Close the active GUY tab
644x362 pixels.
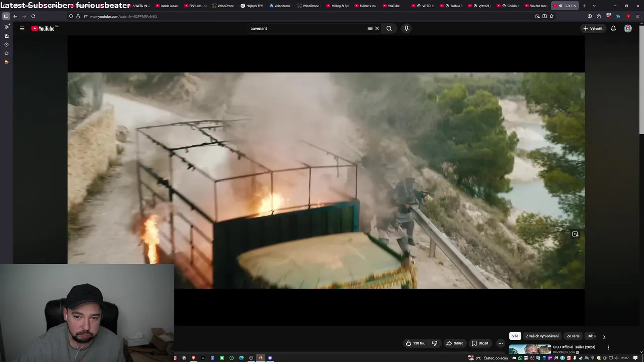click(575, 6)
